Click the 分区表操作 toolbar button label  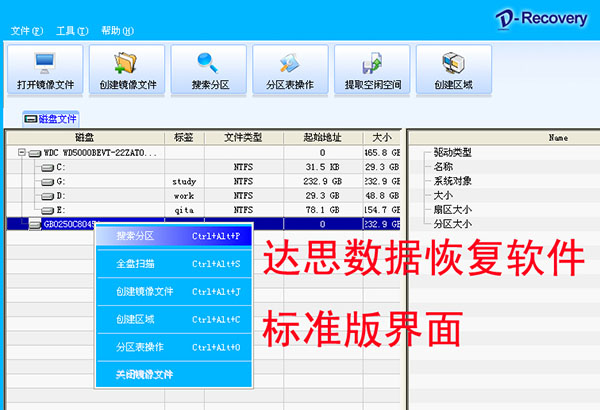pos(290,85)
